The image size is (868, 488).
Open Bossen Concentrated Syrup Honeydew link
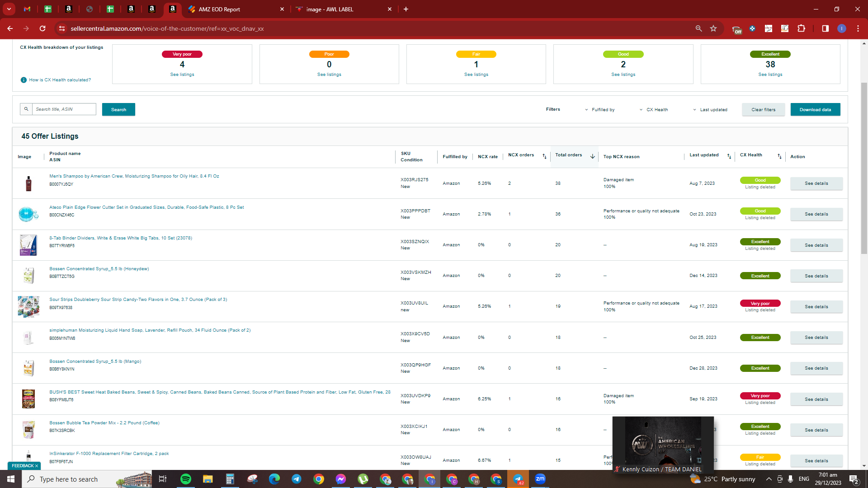[x=99, y=269]
